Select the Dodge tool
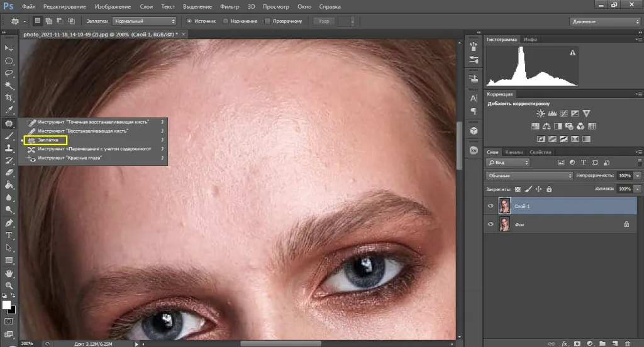The image size is (644, 347). click(x=9, y=210)
